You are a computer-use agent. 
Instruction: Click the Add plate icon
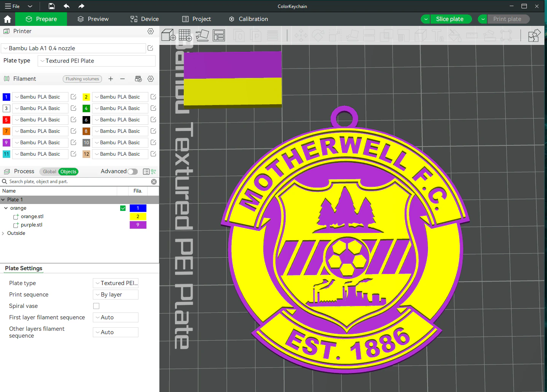click(x=185, y=35)
